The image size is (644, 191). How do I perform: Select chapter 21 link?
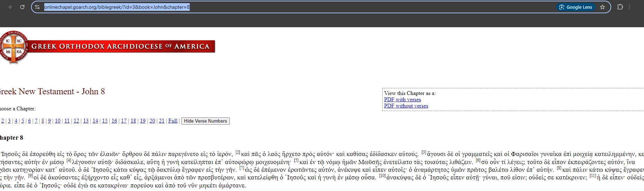[161, 121]
